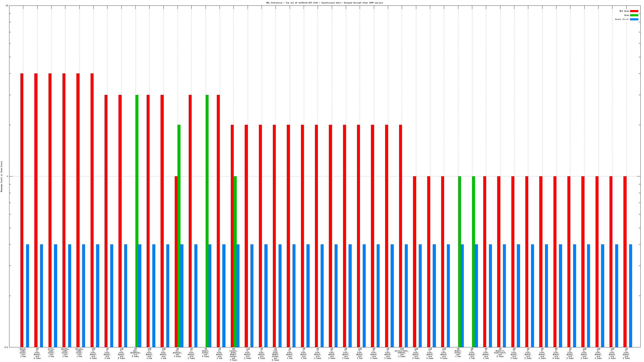Click the red Not Spam legend swatch
Viewport: 644px width, 362px height.
coord(634,11)
